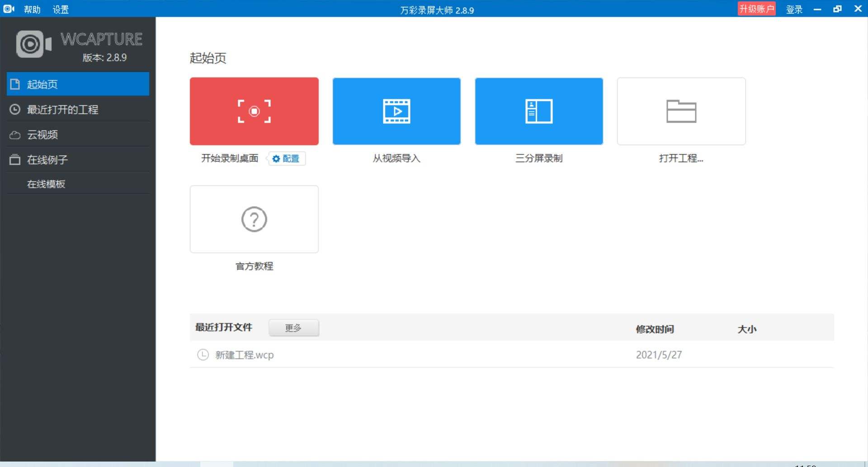Image resolution: width=868 pixels, height=467 pixels.
Task: Restore down the application window
Action: (837, 9)
